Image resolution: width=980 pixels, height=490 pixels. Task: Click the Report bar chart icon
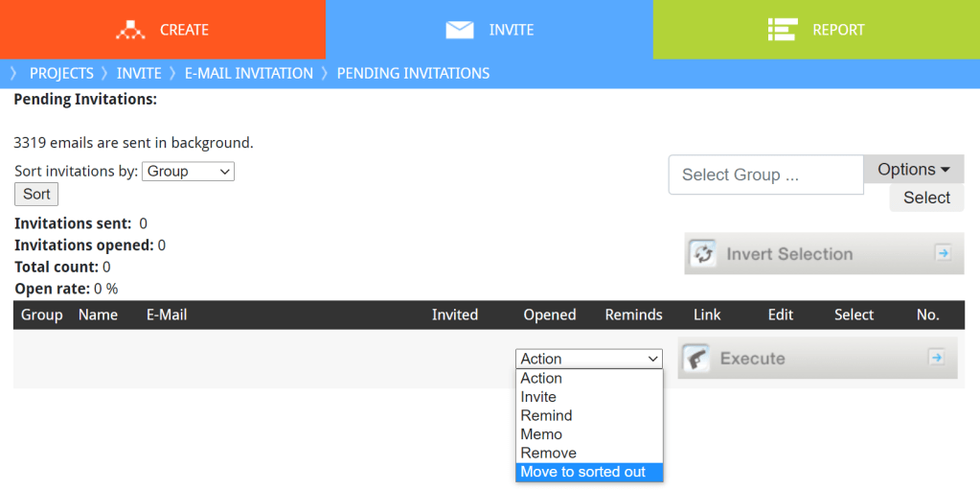[x=783, y=30]
